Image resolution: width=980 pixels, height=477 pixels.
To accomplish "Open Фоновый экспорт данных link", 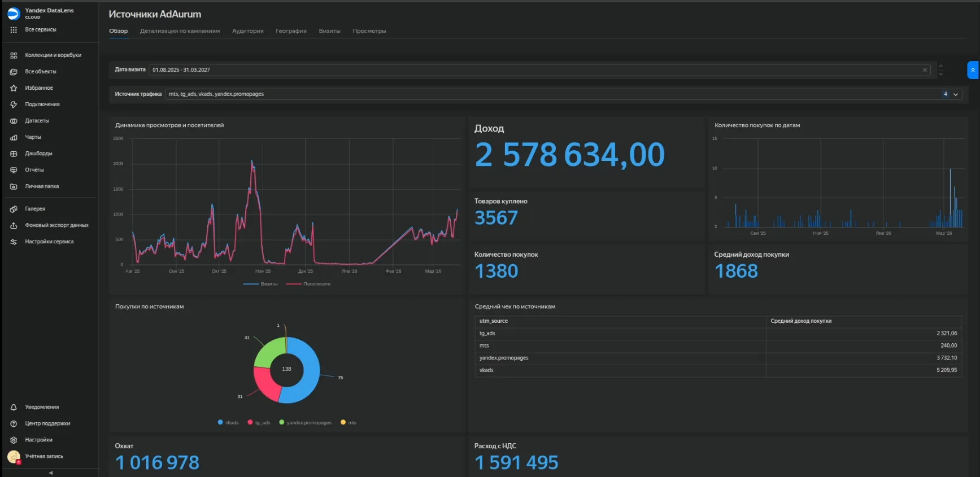I will click(56, 225).
